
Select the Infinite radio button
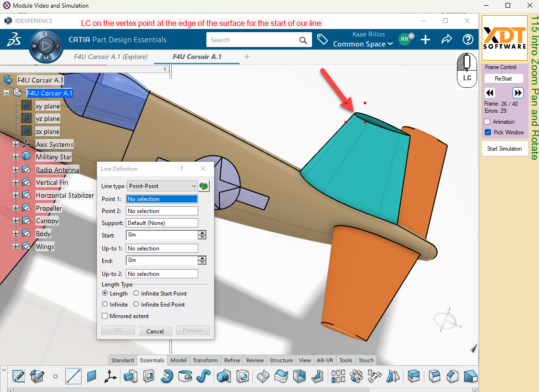105,304
